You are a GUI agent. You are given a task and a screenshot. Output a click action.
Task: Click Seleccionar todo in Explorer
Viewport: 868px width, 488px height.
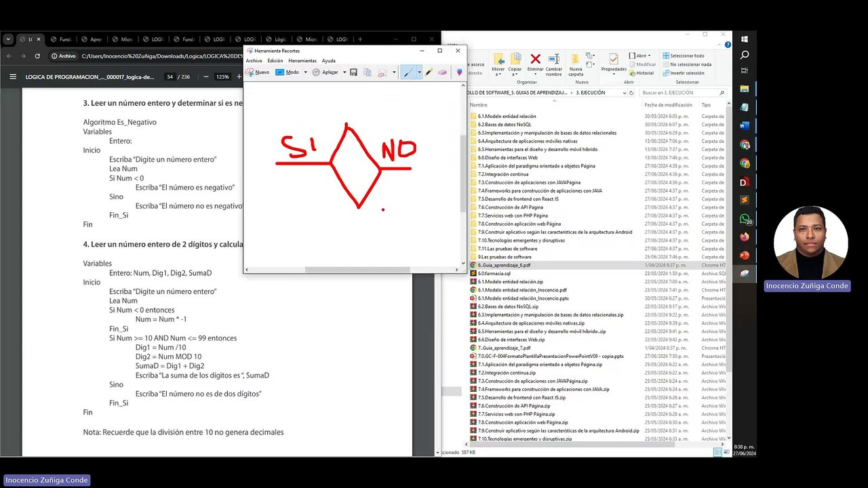683,56
